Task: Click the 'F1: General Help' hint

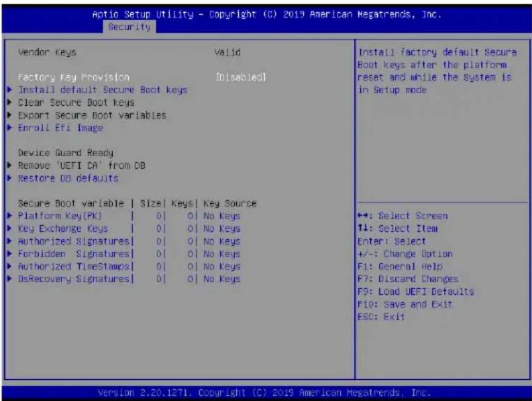Action: (400, 266)
